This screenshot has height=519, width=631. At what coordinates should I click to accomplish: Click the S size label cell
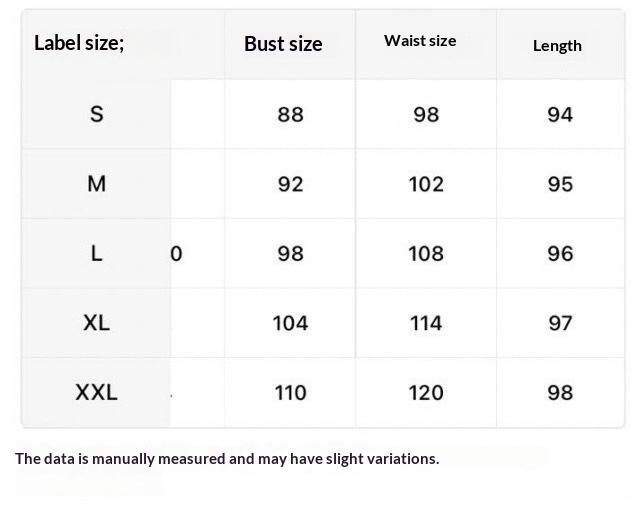(x=96, y=114)
